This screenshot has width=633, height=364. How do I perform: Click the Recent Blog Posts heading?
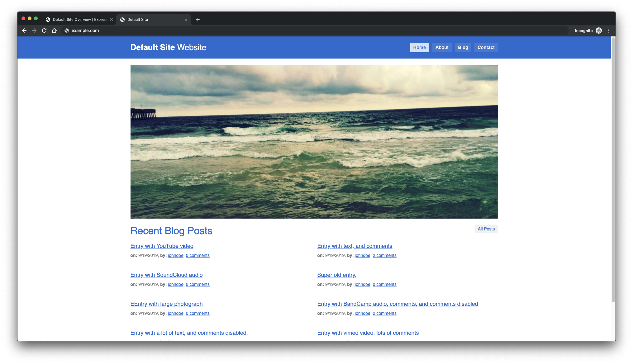click(x=171, y=231)
